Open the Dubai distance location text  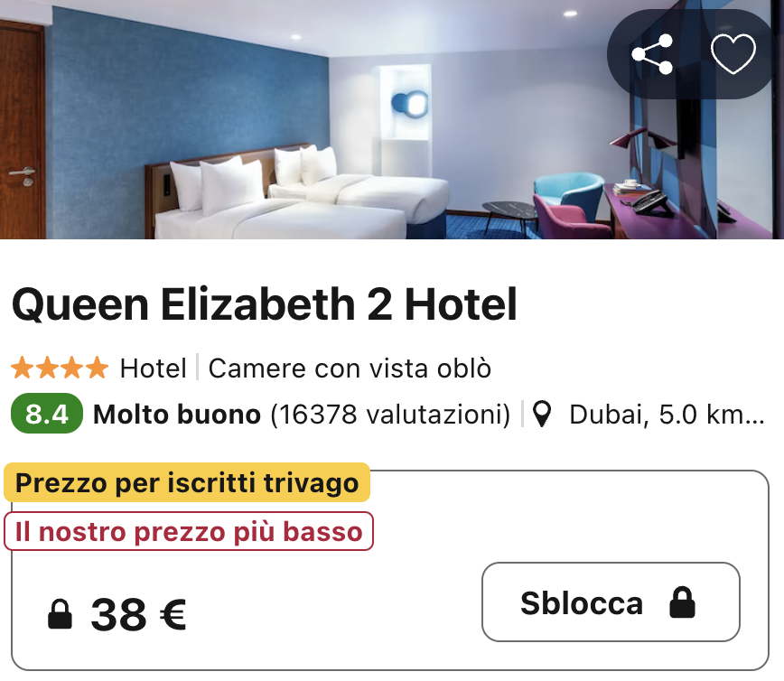[x=667, y=415]
